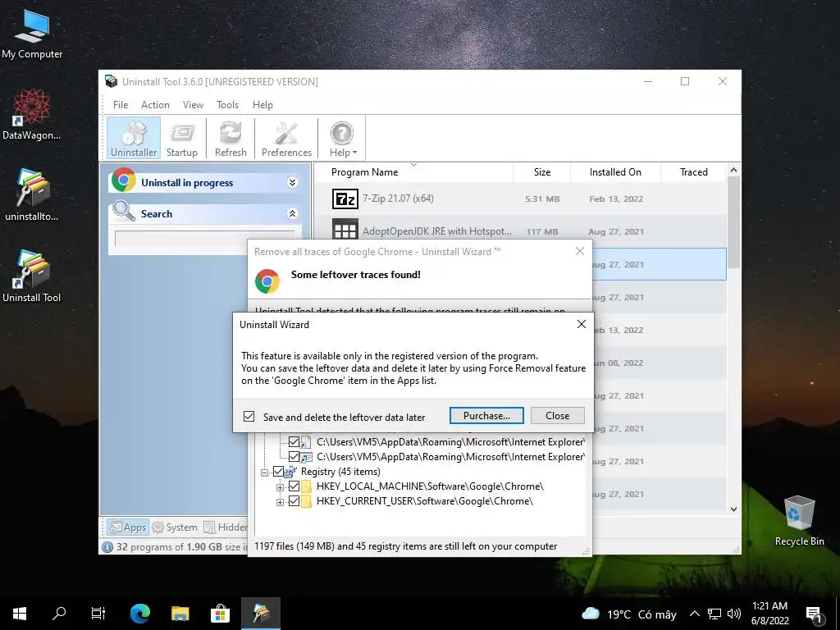Screen dimensions: 840x630
Task: Collapse the Search panel chevron
Action: pos(293,214)
